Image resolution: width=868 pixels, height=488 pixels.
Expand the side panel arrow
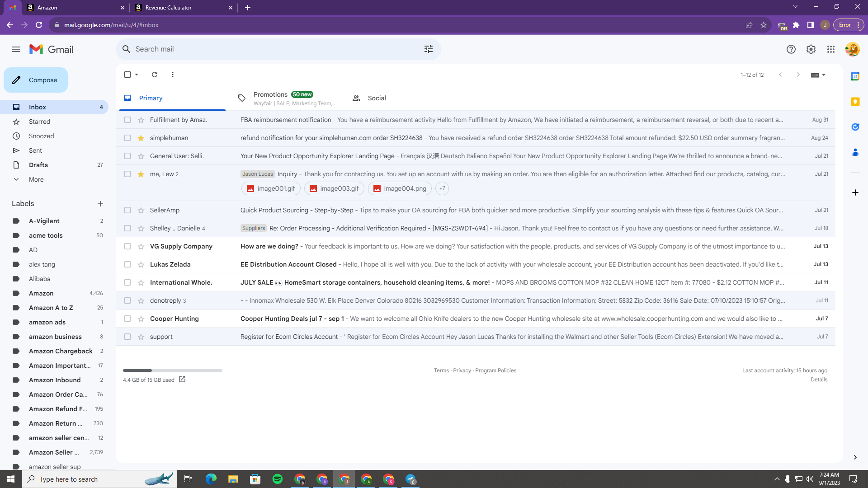(x=855, y=457)
